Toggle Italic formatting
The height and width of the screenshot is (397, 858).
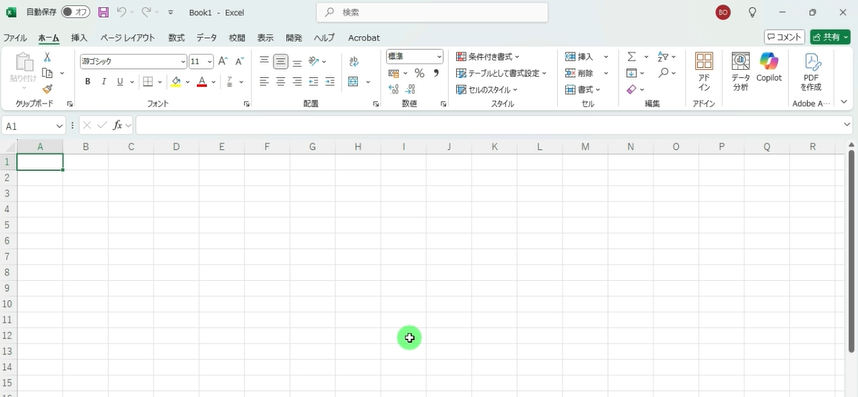pos(103,81)
